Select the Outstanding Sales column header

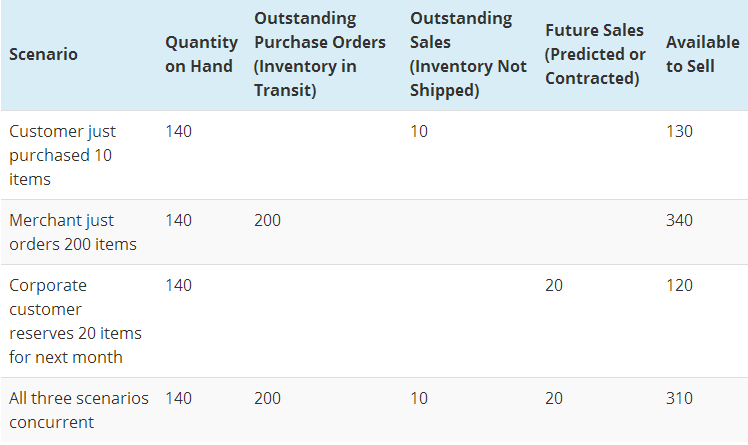click(468, 54)
